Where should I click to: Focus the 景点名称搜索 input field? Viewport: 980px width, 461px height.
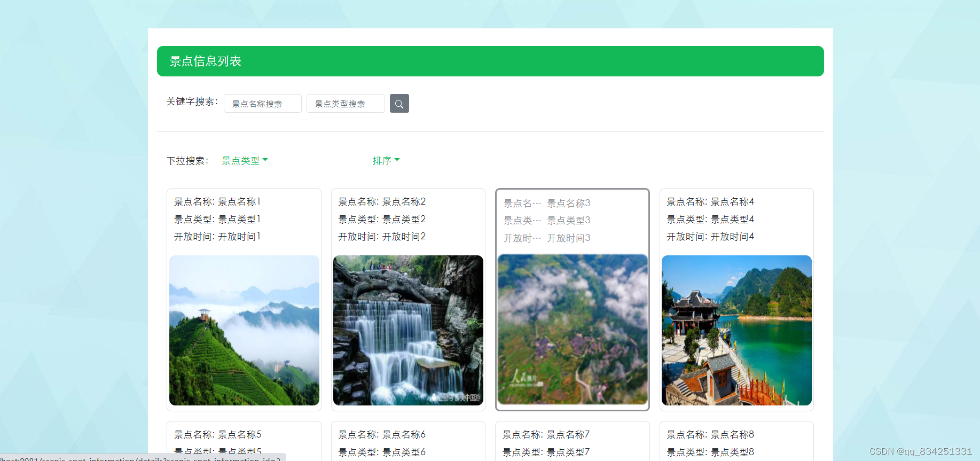coord(263,104)
